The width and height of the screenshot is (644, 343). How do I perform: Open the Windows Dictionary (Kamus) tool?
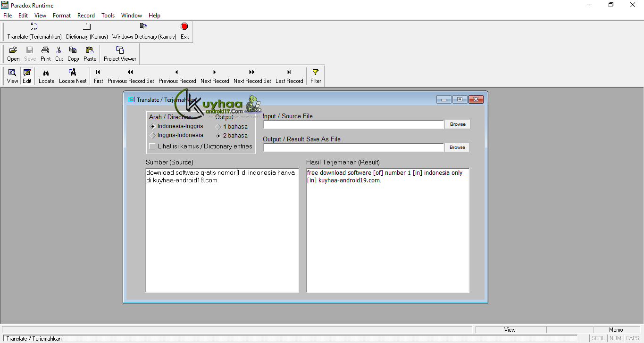pos(144,27)
